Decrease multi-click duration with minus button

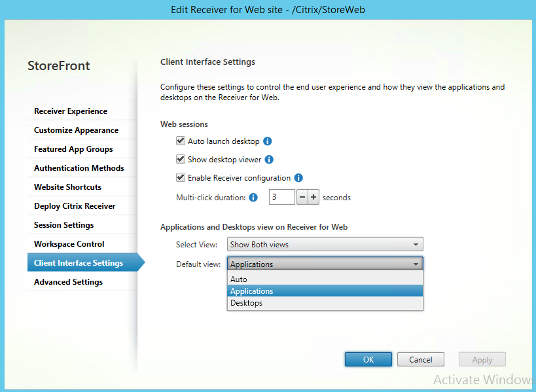click(302, 197)
